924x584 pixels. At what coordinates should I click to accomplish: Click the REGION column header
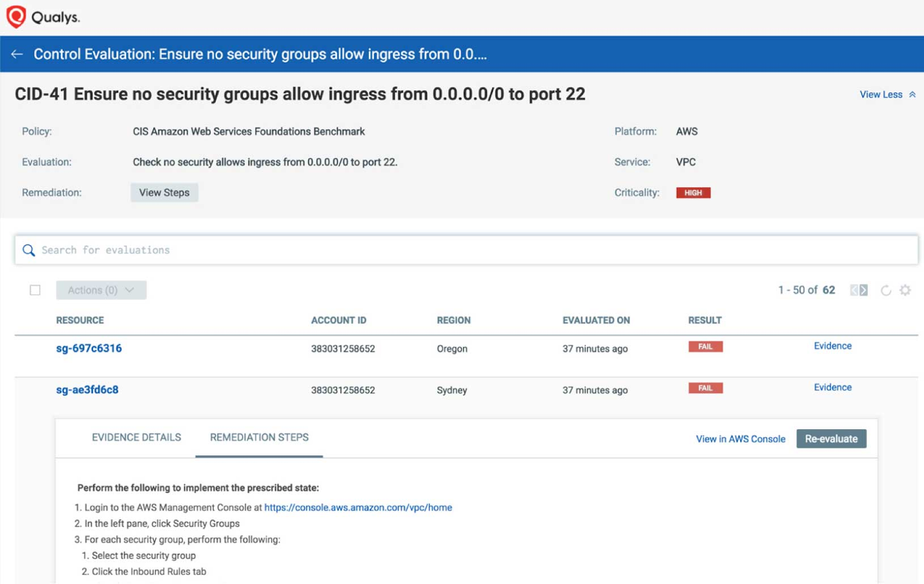point(454,321)
